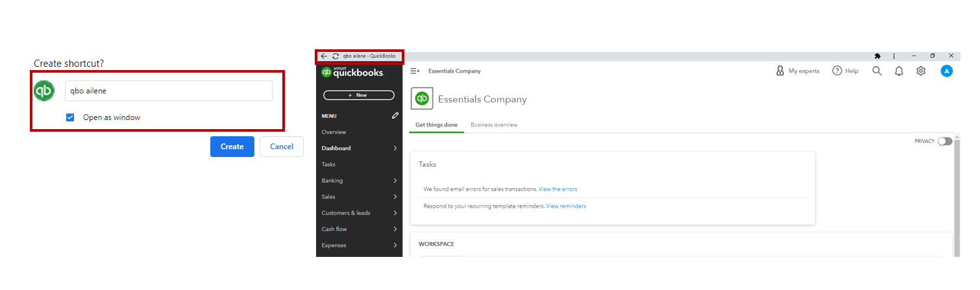Select Customers & leads in the sidebar
The width and height of the screenshot is (980, 290).
click(346, 213)
